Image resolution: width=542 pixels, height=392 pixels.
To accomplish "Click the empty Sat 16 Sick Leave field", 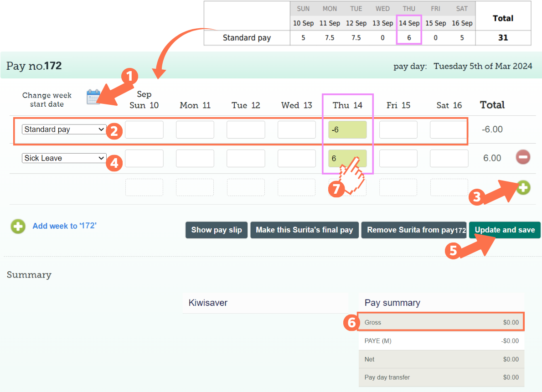I will click(449, 158).
